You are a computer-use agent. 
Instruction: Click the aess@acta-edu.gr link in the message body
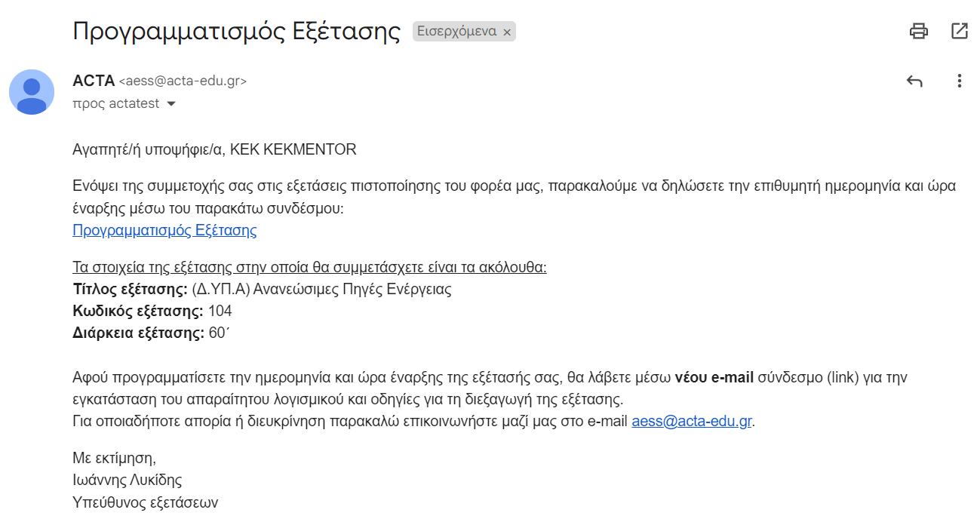pyautogui.click(x=692, y=421)
